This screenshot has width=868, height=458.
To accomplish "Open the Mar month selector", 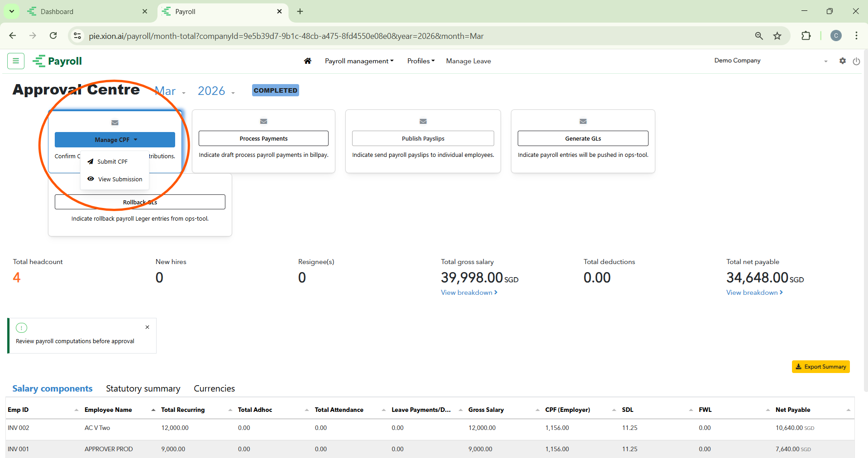I will click(x=170, y=91).
